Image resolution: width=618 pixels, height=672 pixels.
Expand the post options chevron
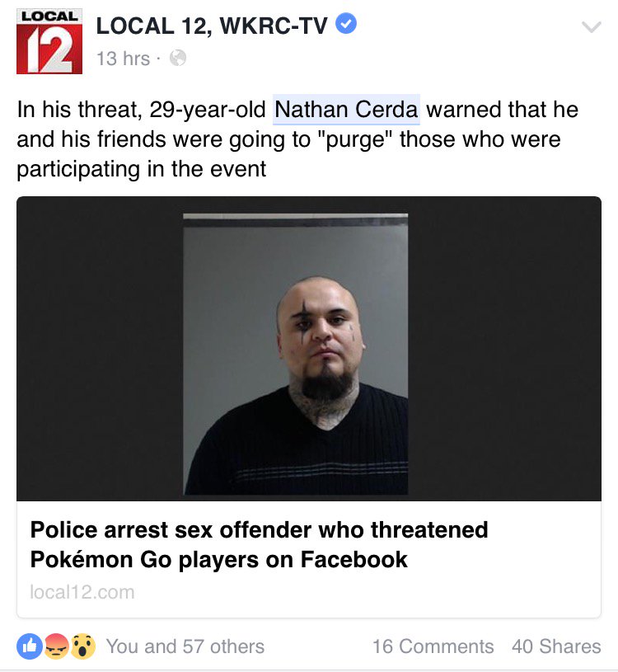click(x=592, y=27)
